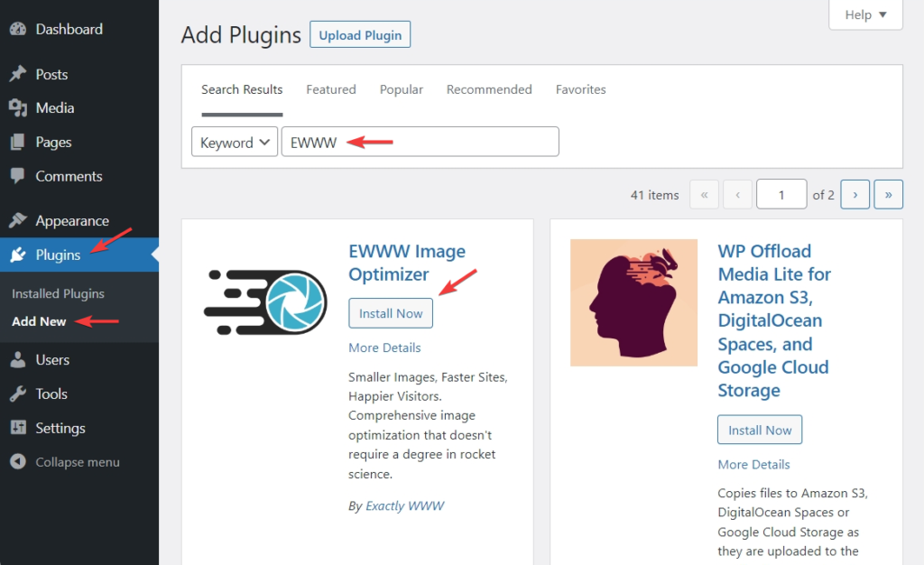Click the Settings sliders icon
Image resolution: width=924 pixels, height=565 pixels.
coord(18,428)
